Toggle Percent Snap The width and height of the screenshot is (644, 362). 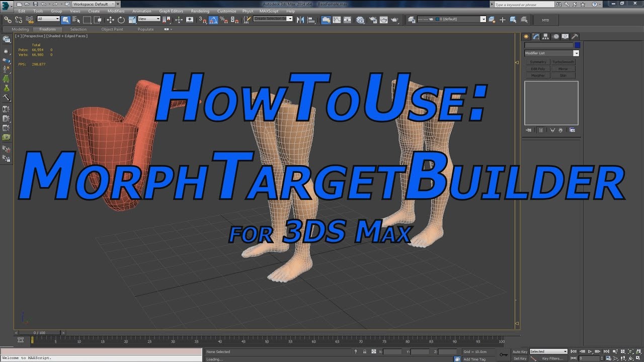224,20
